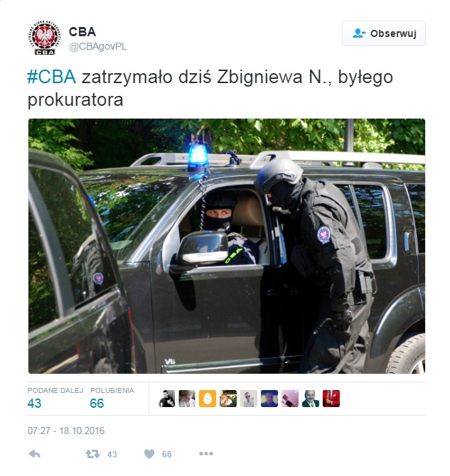450x476 pixels.
Task: Click the dark blue liker avatar
Action: tap(269, 399)
